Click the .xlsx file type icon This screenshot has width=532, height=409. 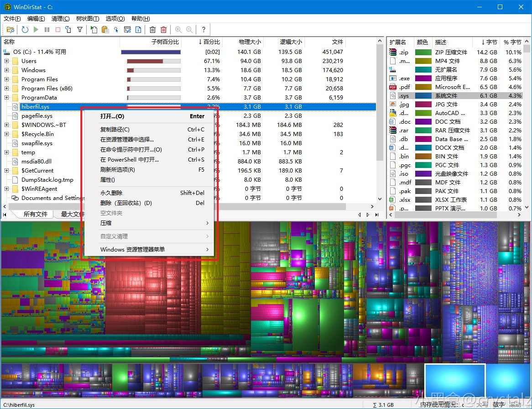(392, 200)
